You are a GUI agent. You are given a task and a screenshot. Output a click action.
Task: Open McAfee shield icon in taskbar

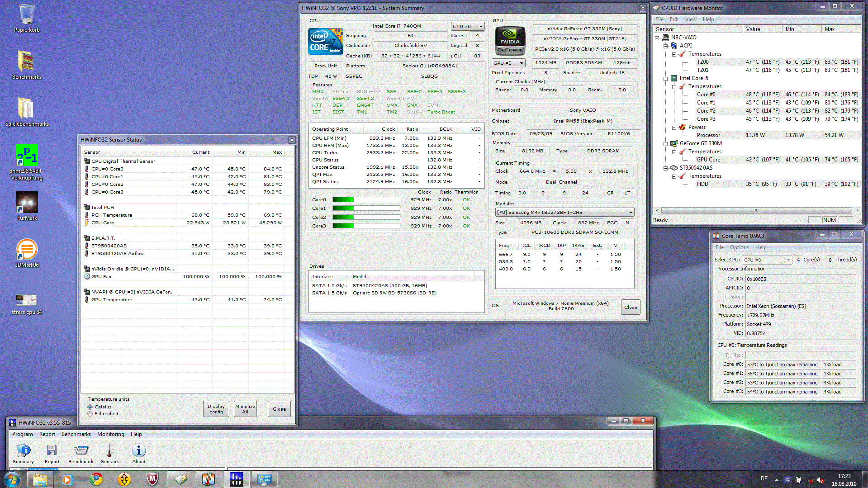(x=152, y=479)
